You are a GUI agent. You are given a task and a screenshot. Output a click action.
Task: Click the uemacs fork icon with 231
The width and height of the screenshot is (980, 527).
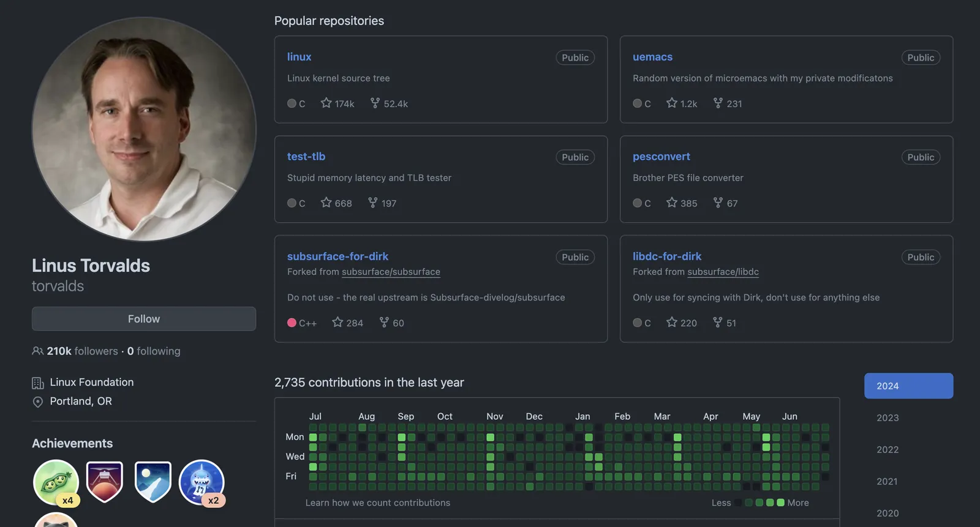[x=718, y=103]
